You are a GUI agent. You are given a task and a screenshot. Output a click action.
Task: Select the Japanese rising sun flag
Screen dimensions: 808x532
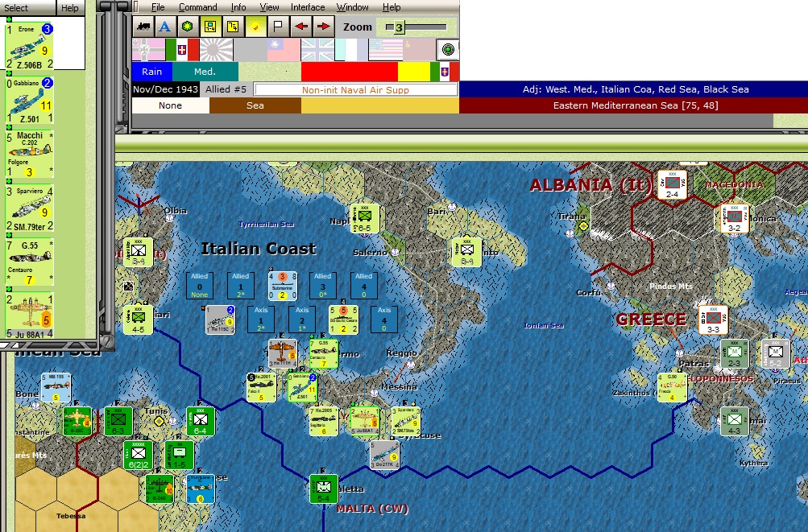click(x=217, y=50)
